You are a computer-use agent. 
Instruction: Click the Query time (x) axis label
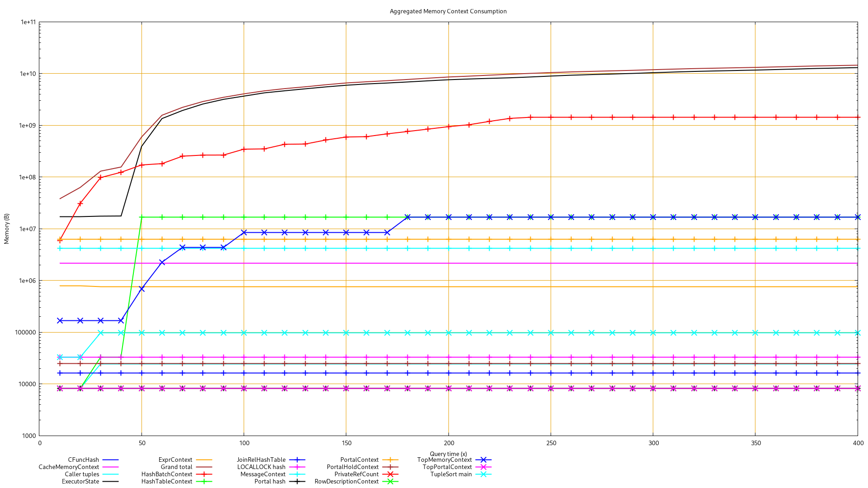click(x=448, y=454)
